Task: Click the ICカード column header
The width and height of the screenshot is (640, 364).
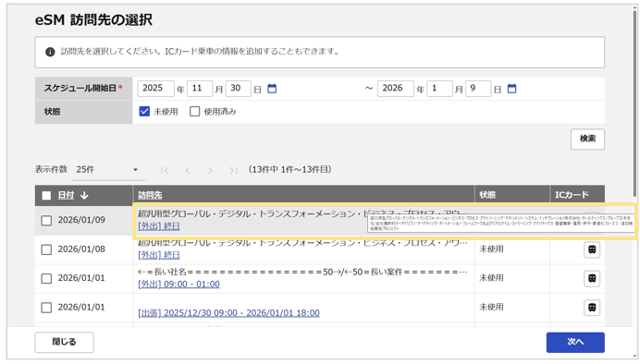Action: (x=572, y=195)
